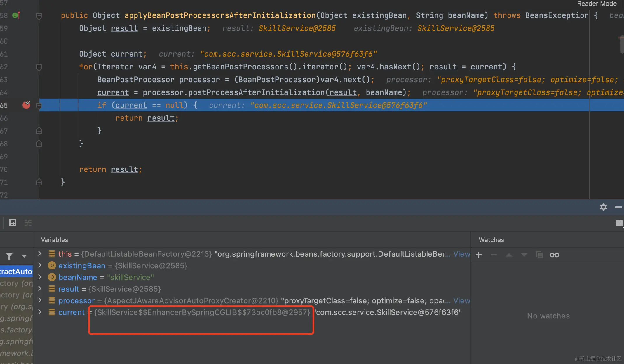Image resolution: width=624 pixels, height=364 pixels.
Task: Expand the result variable node
Action: (40, 289)
